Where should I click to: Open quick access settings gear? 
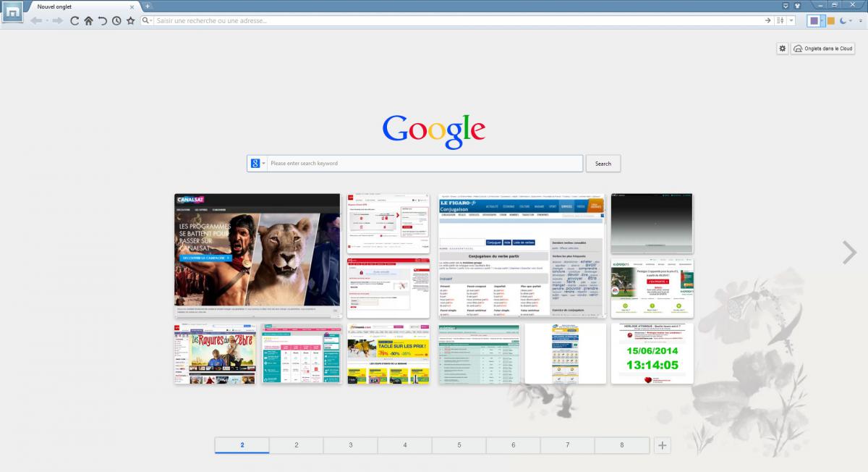(782, 49)
